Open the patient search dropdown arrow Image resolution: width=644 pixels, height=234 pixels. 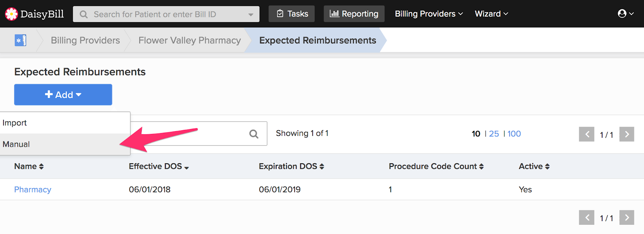(251, 14)
